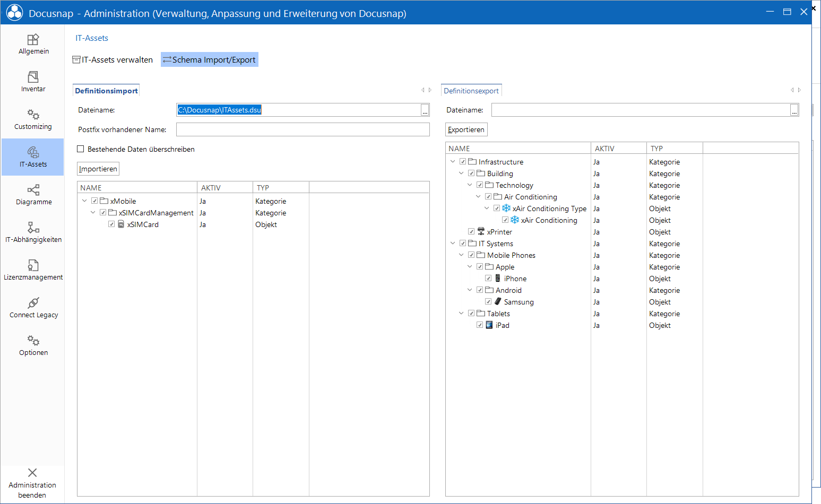
Task: Collapse the Air Conditioning tree node
Action: (478, 197)
